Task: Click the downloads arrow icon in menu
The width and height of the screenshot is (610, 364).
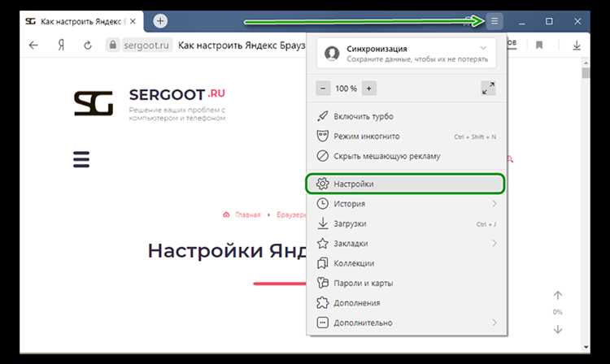Action: point(323,223)
